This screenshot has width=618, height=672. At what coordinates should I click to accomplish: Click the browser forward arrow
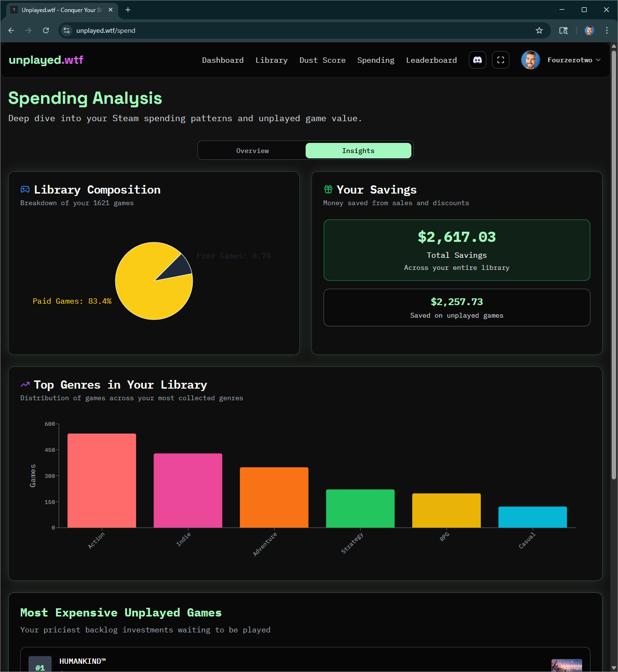[28, 30]
